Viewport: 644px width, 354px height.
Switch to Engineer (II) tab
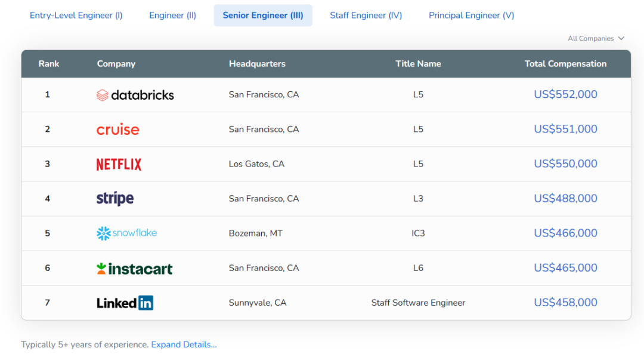172,16
